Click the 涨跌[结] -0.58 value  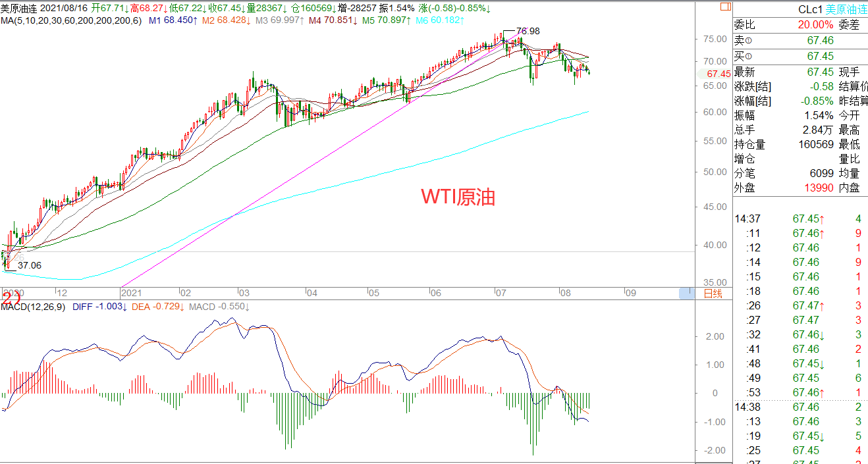[x=821, y=87]
